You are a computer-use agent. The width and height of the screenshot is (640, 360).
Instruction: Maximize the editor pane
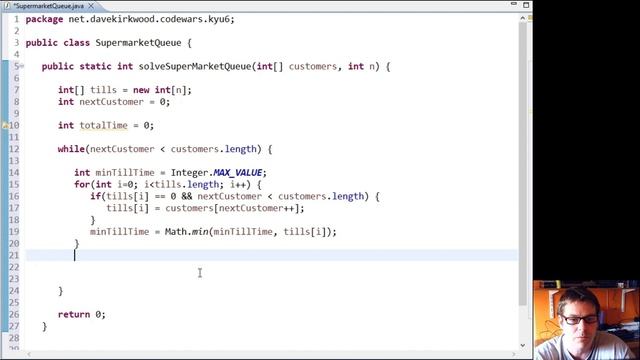click(x=526, y=5)
